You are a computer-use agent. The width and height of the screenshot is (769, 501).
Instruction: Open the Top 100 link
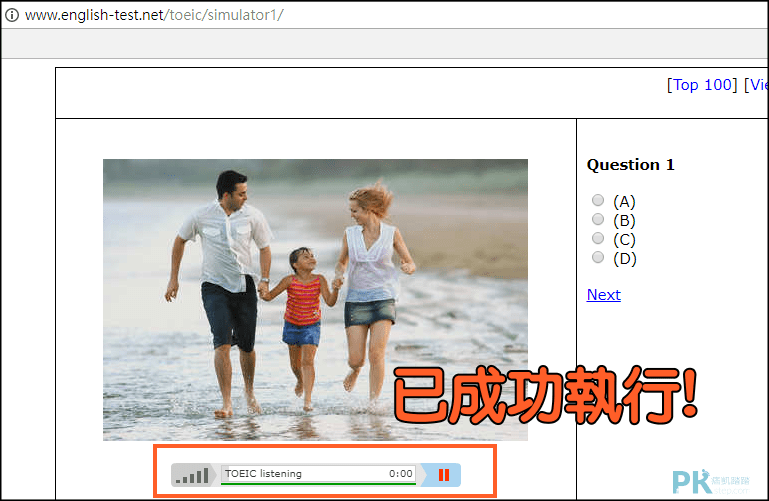click(x=702, y=85)
